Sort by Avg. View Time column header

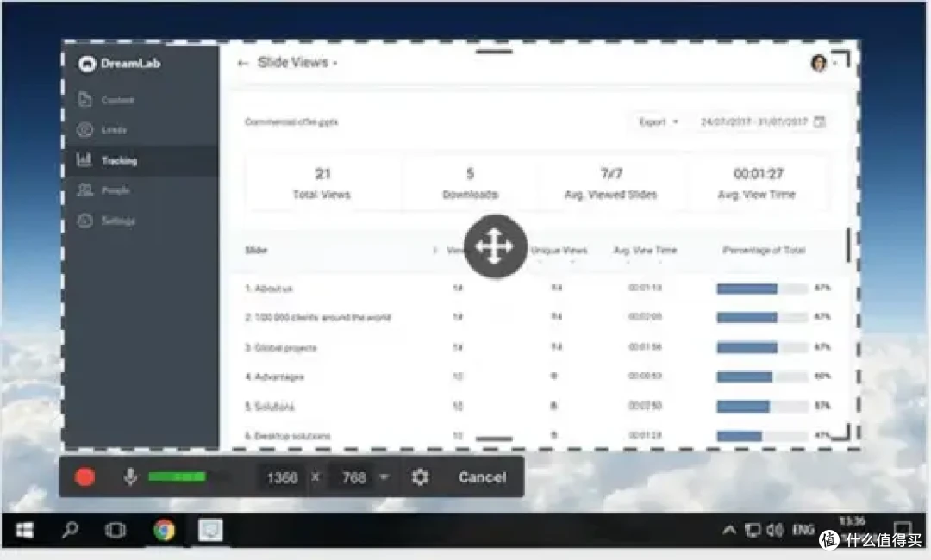click(x=645, y=251)
